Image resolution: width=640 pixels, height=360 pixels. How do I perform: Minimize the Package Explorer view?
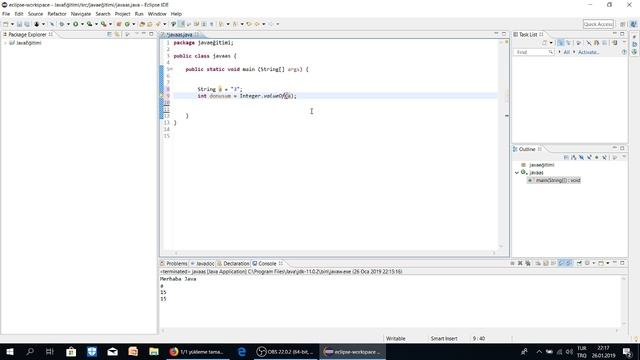click(x=144, y=34)
